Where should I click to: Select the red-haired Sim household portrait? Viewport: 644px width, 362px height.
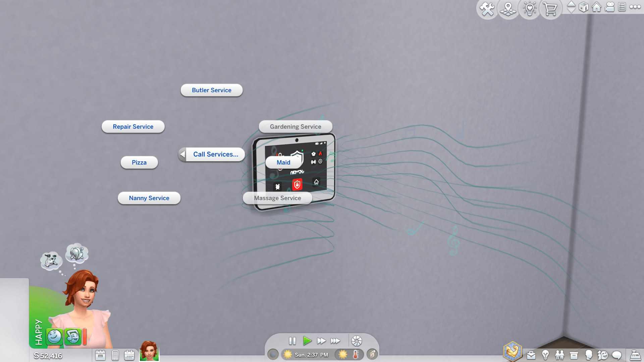coord(149,351)
